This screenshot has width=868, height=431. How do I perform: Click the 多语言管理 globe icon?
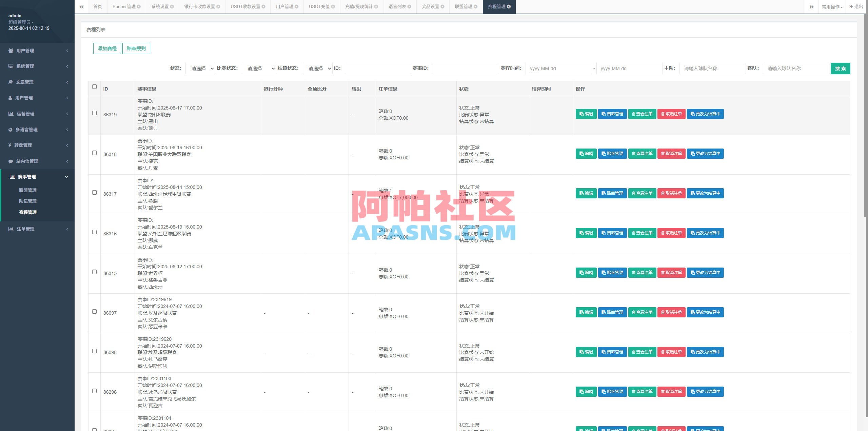coord(11,129)
